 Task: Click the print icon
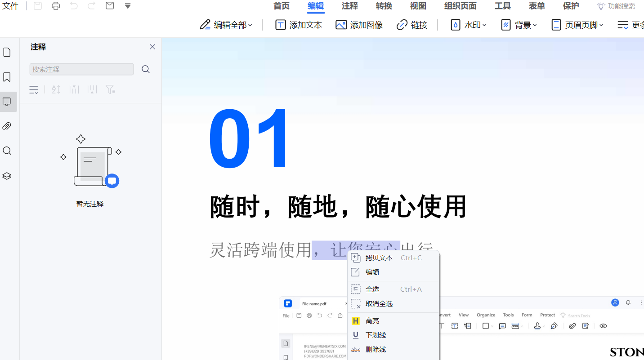56,6
